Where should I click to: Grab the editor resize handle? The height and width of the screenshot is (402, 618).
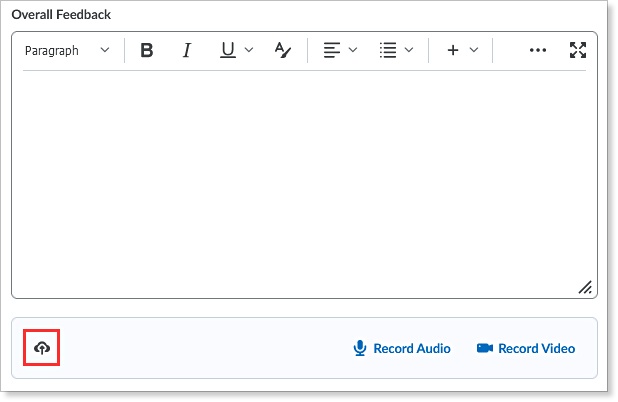(585, 287)
